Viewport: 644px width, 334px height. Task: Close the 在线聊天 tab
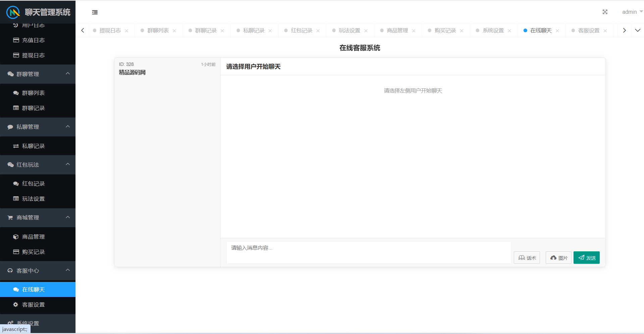pyautogui.click(x=557, y=31)
